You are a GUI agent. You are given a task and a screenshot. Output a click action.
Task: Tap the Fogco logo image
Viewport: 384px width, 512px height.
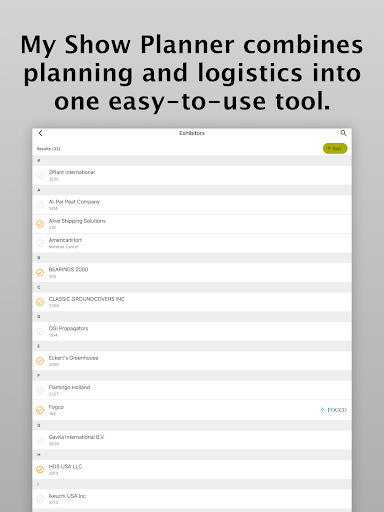click(333, 410)
